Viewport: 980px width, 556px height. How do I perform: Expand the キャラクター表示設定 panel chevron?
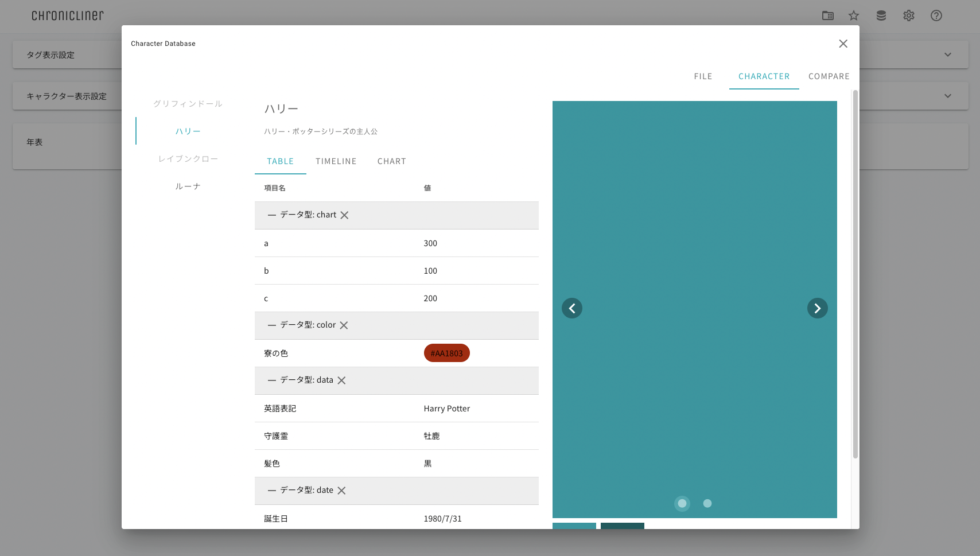click(948, 96)
